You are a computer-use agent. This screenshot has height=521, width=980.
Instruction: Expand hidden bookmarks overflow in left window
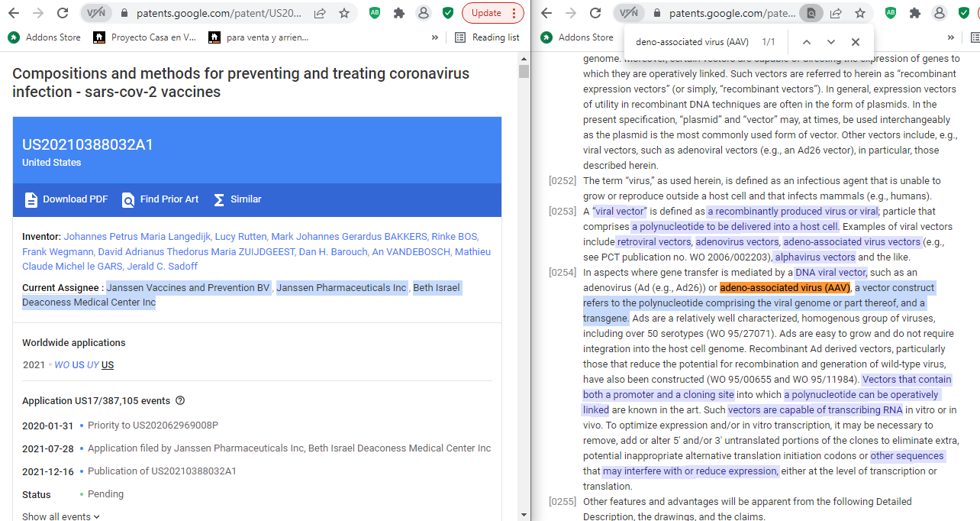(435, 37)
